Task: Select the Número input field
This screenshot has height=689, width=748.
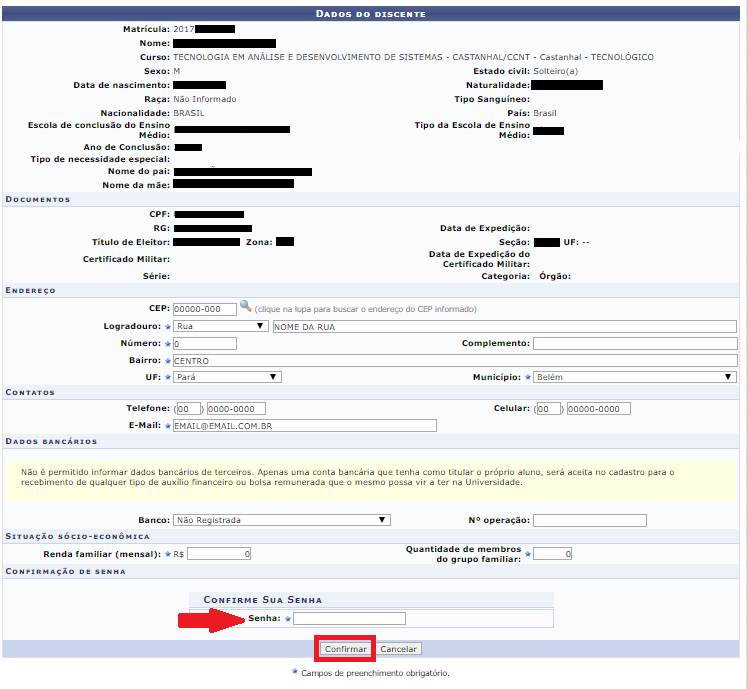Action: click(205, 343)
